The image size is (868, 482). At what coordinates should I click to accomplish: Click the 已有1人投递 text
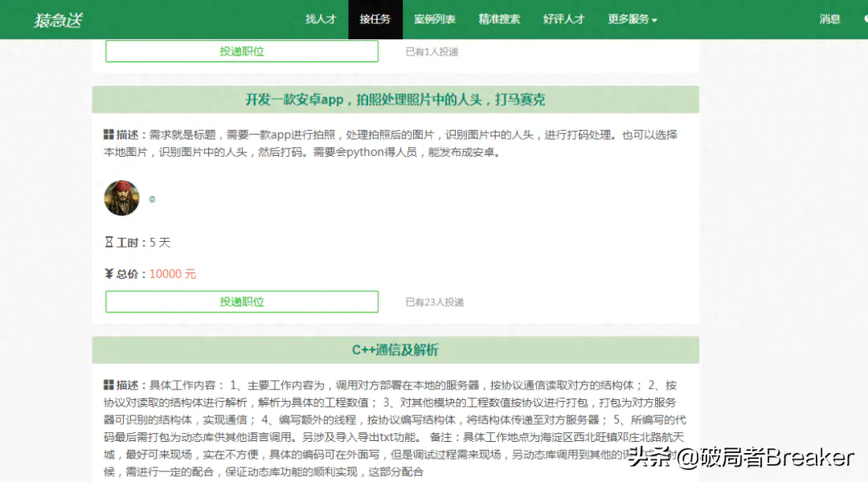[x=432, y=52]
